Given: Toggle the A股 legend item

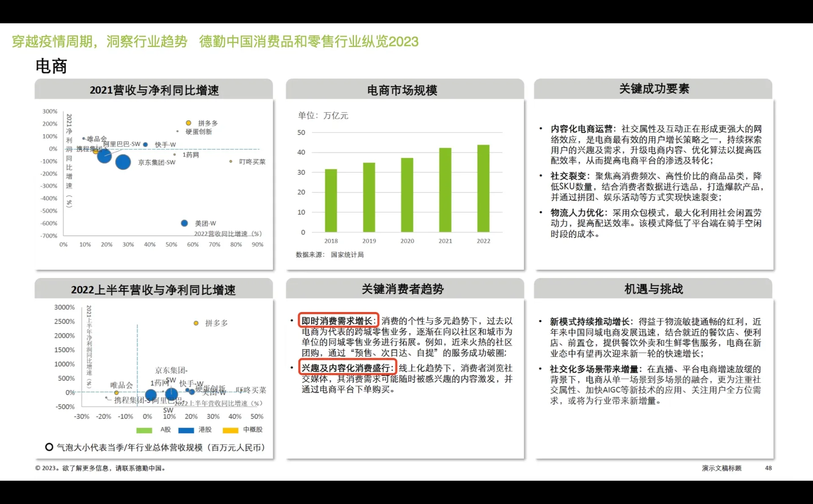Looking at the screenshot, I should pos(145,430).
